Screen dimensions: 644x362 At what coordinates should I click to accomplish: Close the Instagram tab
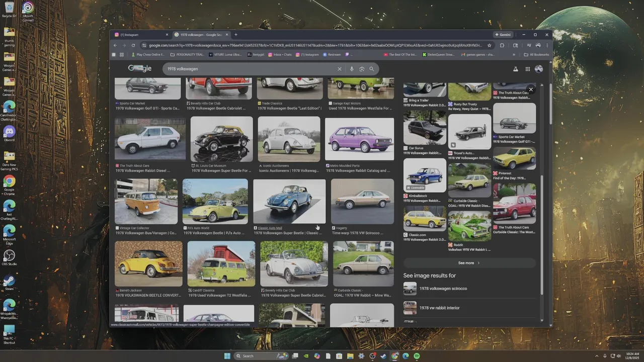point(167,35)
